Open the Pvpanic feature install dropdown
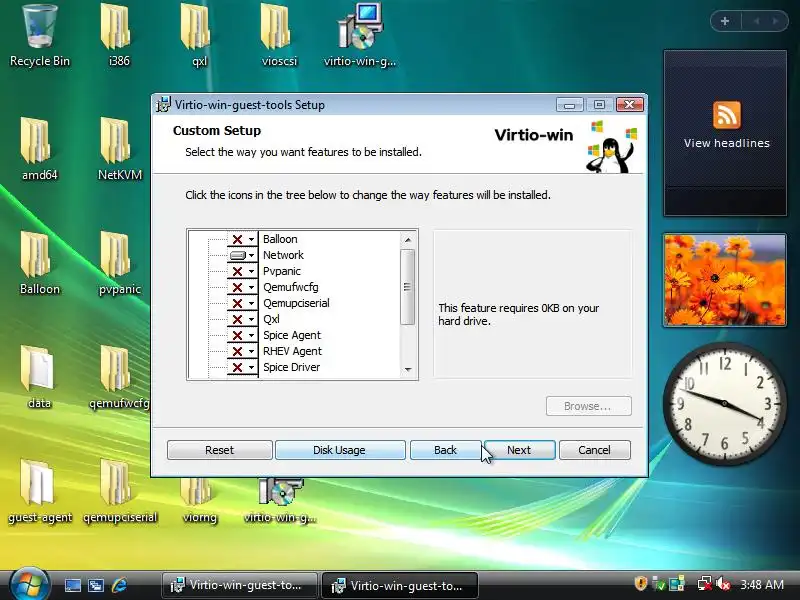The width and height of the screenshot is (800, 600). [x=242, y=271]
